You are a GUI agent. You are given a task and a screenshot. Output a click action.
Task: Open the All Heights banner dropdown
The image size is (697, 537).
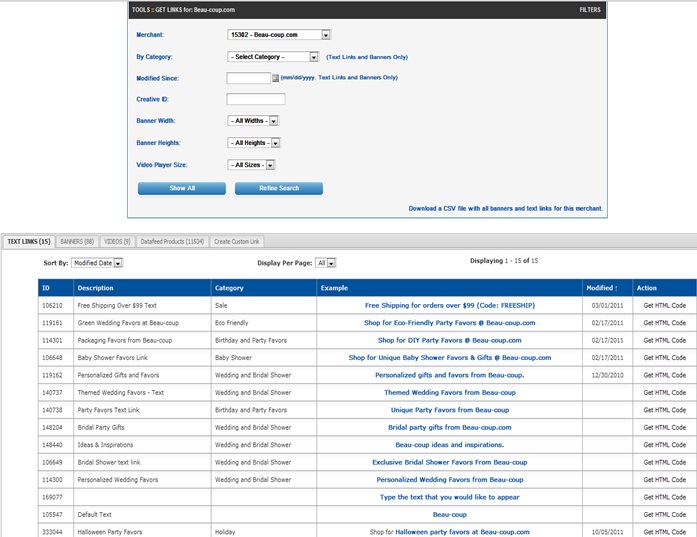pyautogui.click(x=254, y=143)
